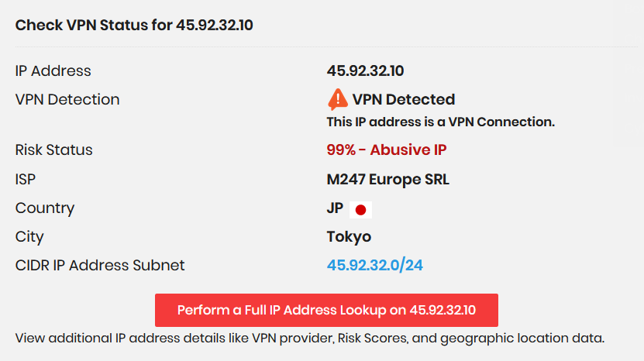Click the 'View additional IP address details' text
The height and width of the screenshot is (361, 644).
(x=309, y=339)
